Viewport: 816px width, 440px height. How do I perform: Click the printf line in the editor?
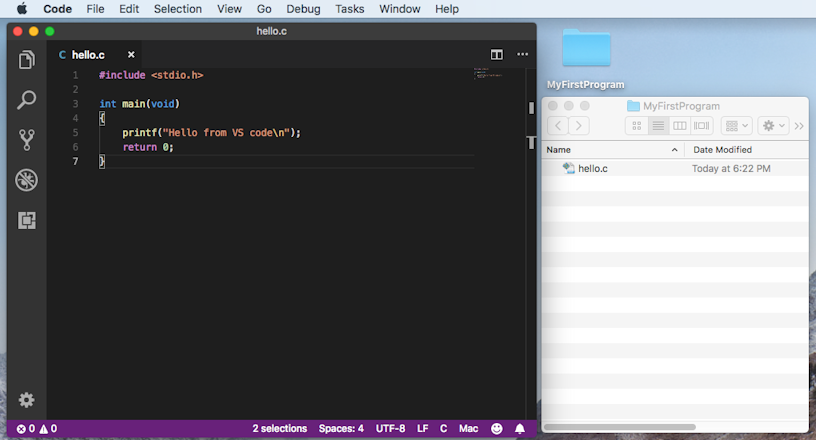[211, 133]
